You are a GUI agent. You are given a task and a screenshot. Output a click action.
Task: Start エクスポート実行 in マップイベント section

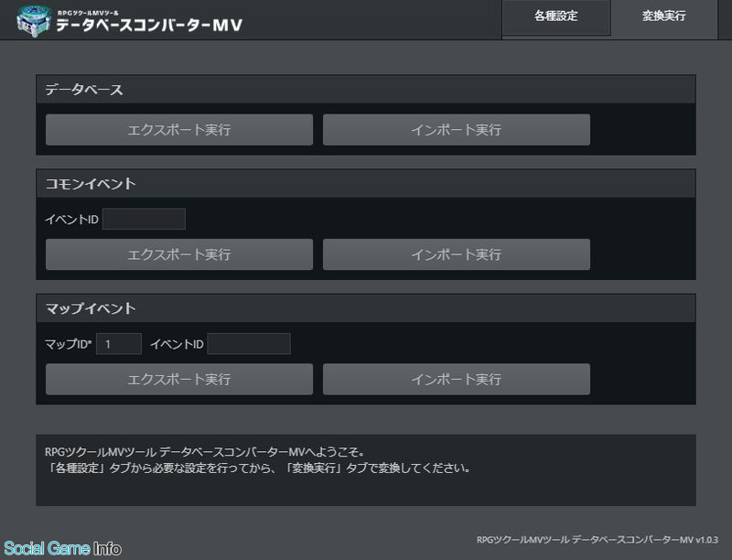point(179,379)
